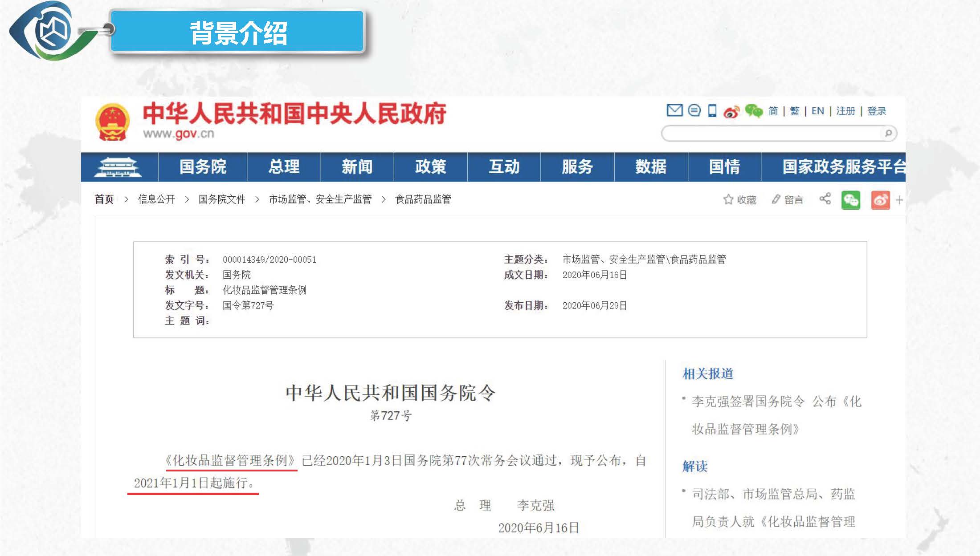
Task: Click the plus icon after share buttons
Action: tap(899, 200)
